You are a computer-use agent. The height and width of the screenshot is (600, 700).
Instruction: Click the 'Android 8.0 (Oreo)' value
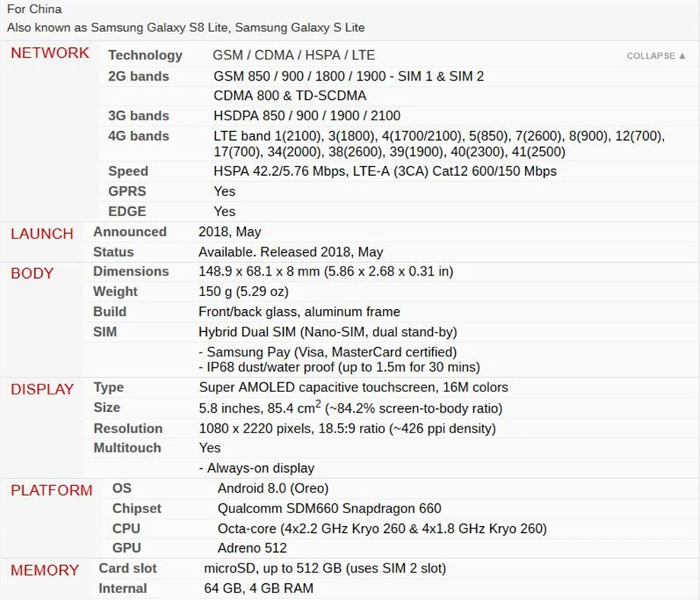tap(272, 488)
